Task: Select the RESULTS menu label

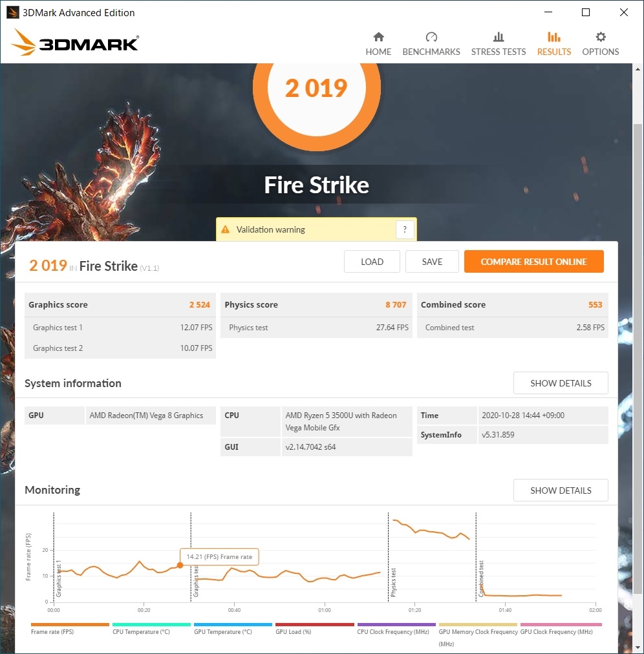Action: tap(554, 52)
